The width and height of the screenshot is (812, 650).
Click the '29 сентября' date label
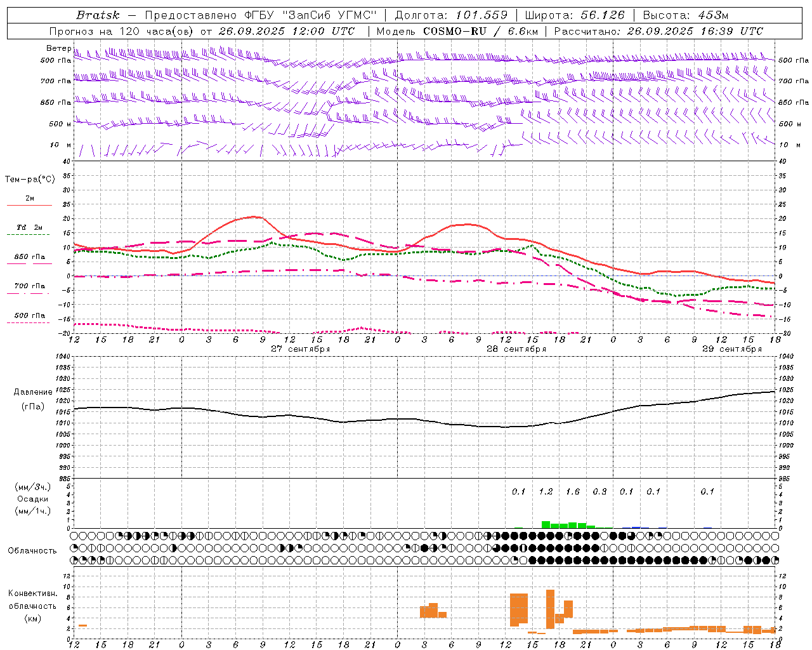(732, 349)
